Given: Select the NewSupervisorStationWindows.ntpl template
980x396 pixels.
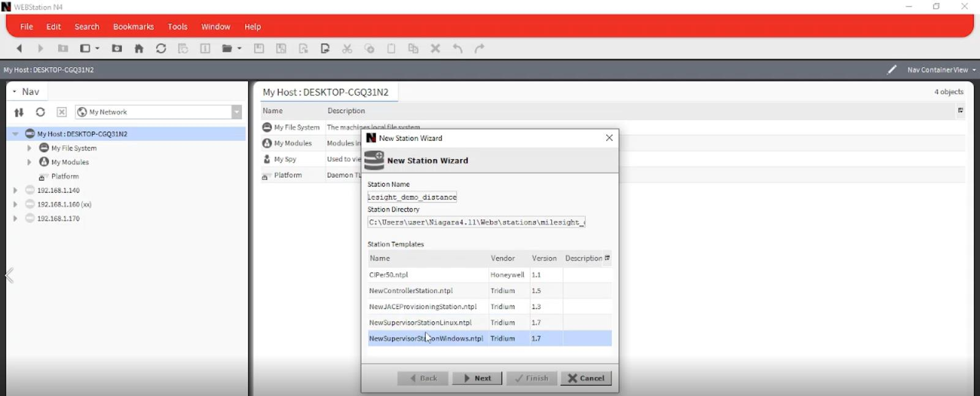Looking at the screenshot, I should [490, 338].
